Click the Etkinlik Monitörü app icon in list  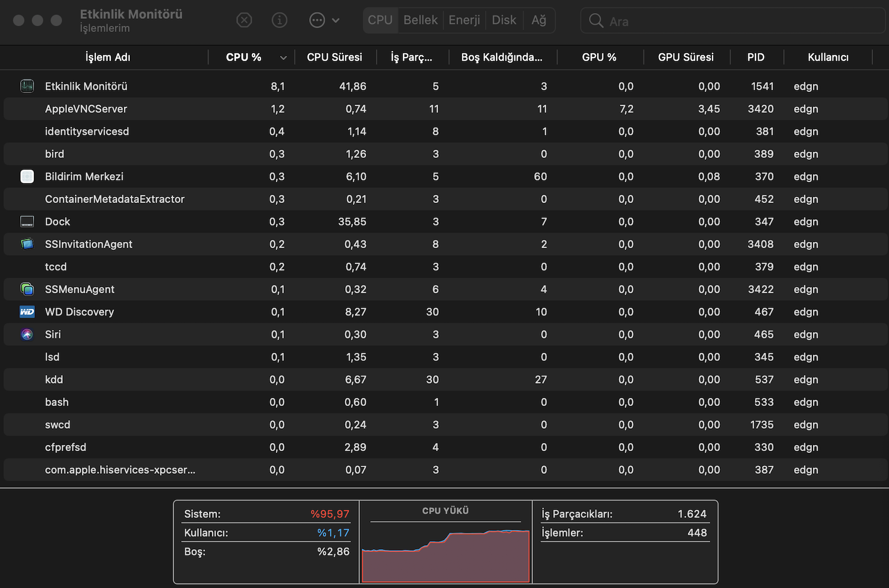click(27, 86)
